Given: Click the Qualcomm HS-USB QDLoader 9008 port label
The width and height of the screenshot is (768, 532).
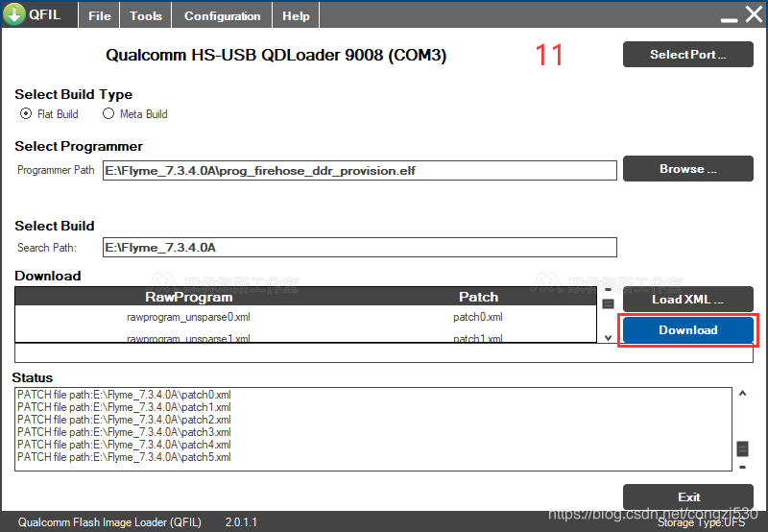Looking at the screenshot, I should (276, 55).
